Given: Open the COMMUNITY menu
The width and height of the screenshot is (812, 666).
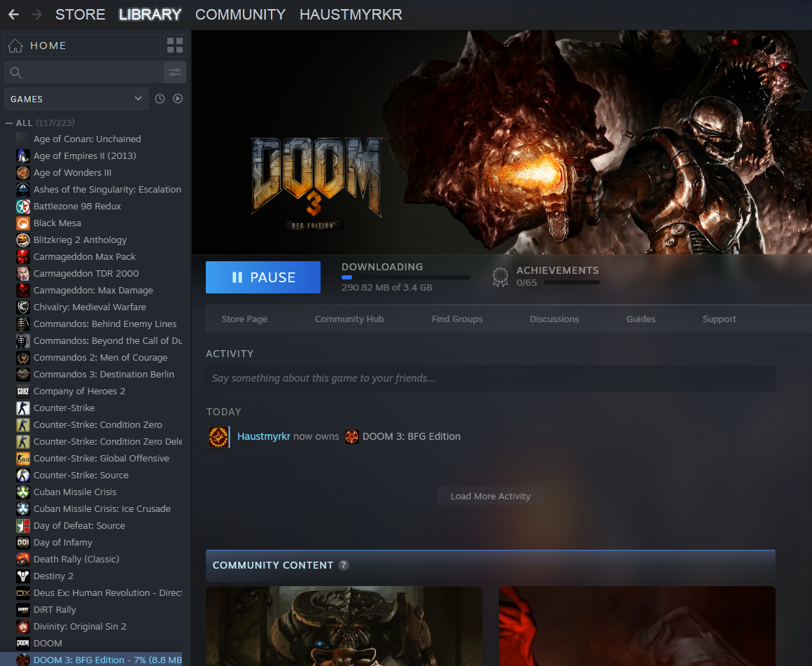Looking at the screenshot, I should tap(240, 15).
